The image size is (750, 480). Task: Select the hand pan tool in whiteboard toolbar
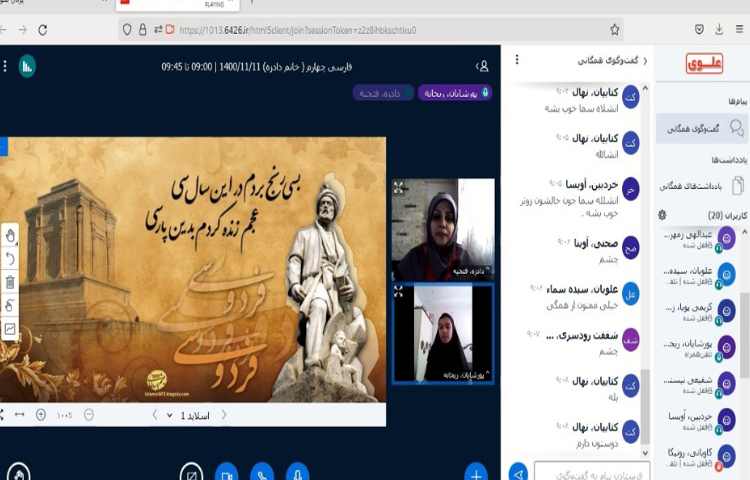coord(10,236)
